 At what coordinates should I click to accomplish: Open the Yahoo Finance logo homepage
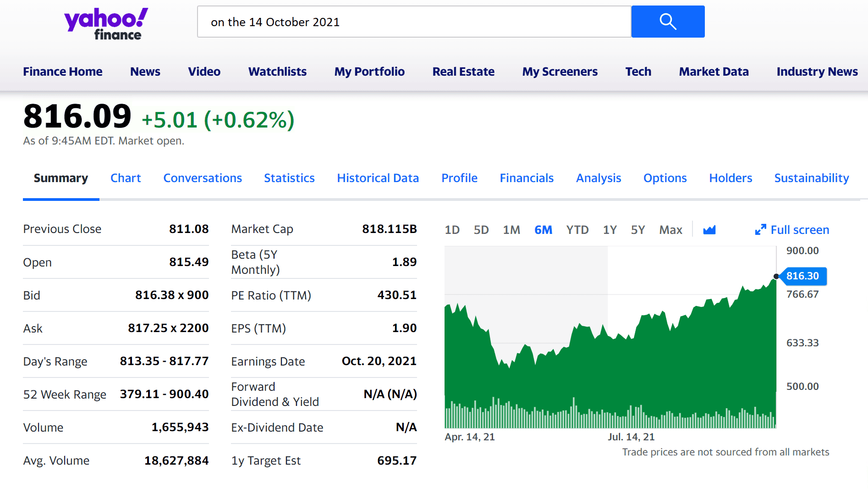pos(106,24)
